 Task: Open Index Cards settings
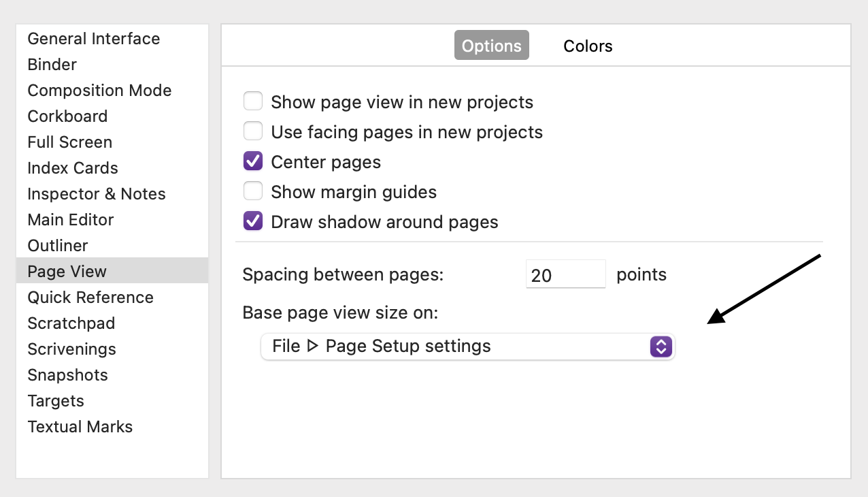click(112, 168)
